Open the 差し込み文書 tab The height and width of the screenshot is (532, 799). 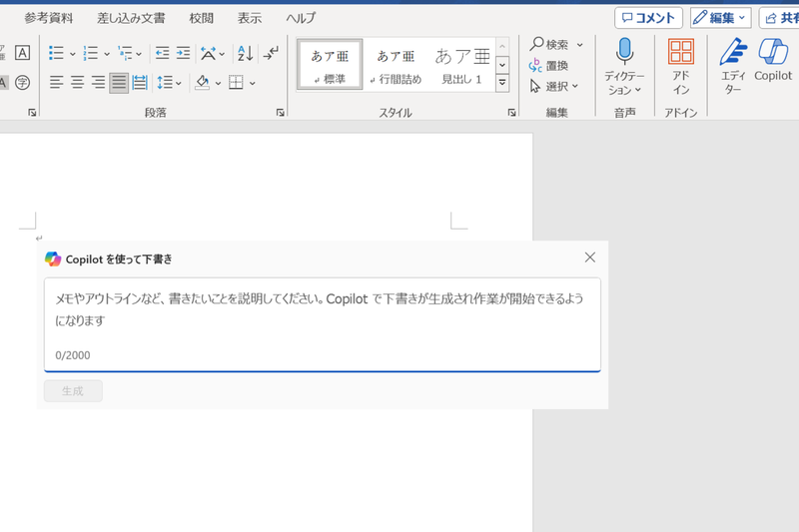coord(131,18)
